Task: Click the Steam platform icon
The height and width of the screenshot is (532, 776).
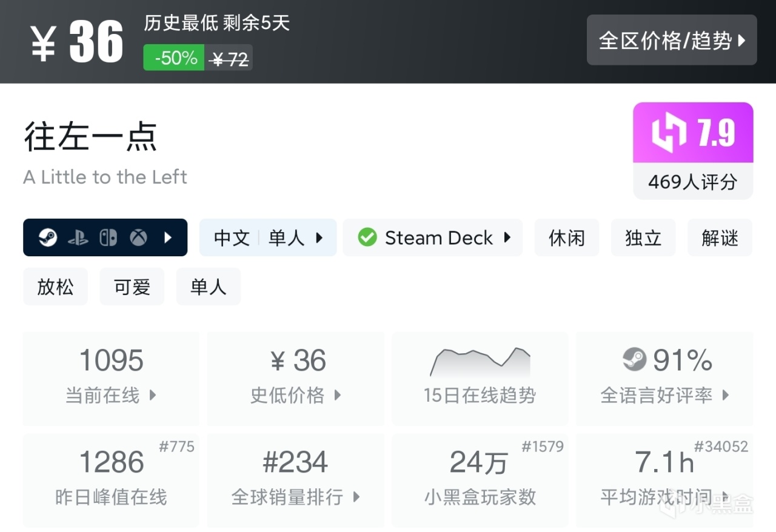Action: pyautogui.click(x=48, y=238)
